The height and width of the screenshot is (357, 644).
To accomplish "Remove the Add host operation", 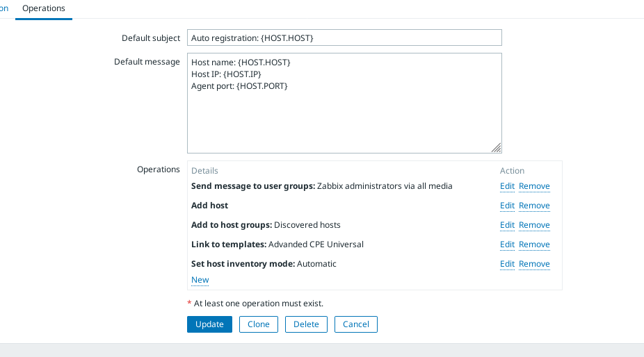I will (534, 206).
